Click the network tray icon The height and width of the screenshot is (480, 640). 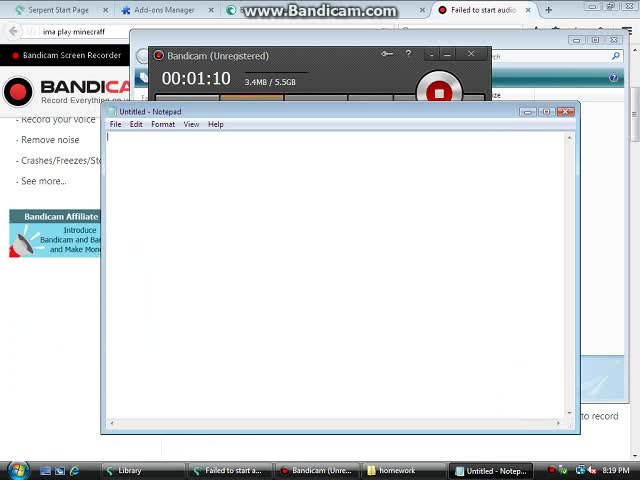tap(580, 470)
